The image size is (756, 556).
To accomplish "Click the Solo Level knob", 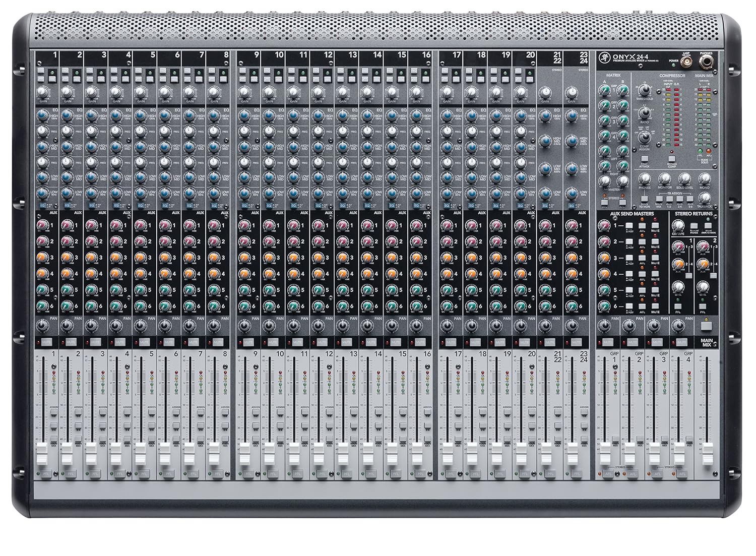I will pos(684,179).
